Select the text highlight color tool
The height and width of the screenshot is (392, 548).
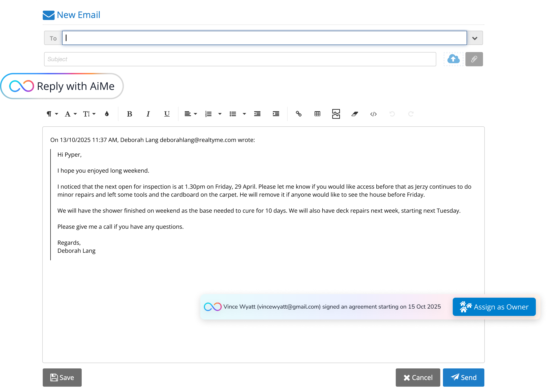point(107,113)
